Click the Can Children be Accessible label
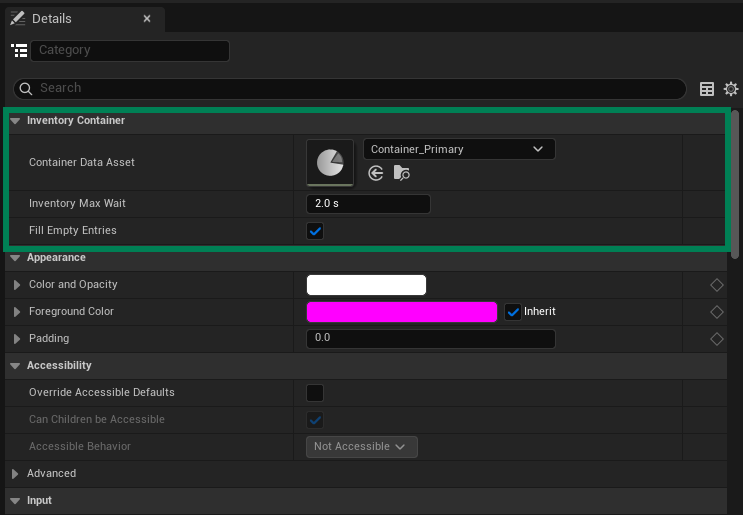Screen dimensions: 743x515 (97, 420)
